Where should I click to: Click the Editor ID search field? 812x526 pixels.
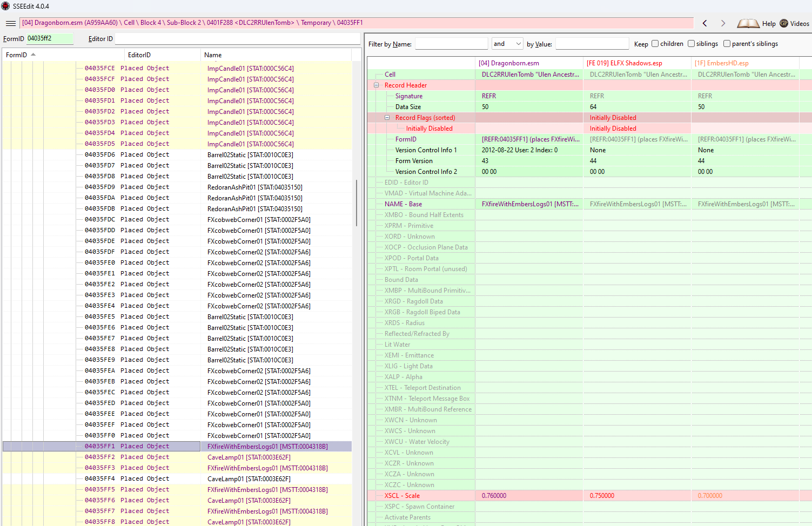(237, 39)
